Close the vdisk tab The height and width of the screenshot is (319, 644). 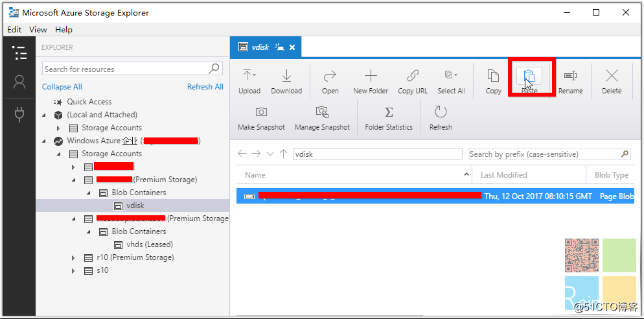pyautogui.click(x=292, y=47)
